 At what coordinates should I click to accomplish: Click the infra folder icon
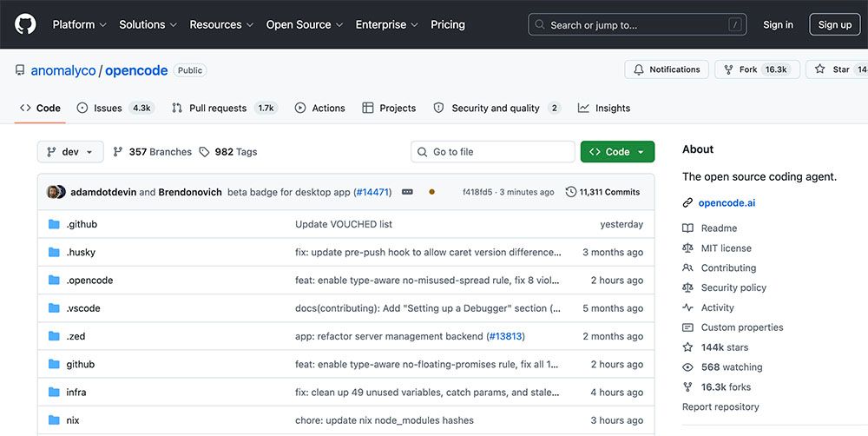(54, 392)
